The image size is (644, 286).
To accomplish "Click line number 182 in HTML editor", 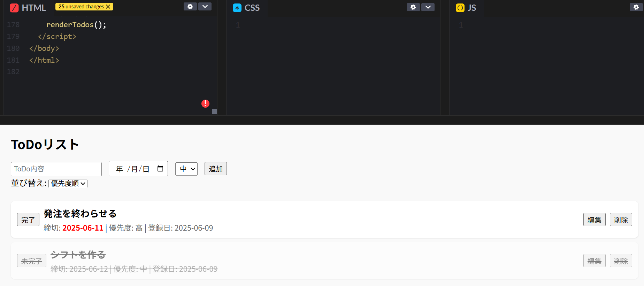I will point(13,72).
